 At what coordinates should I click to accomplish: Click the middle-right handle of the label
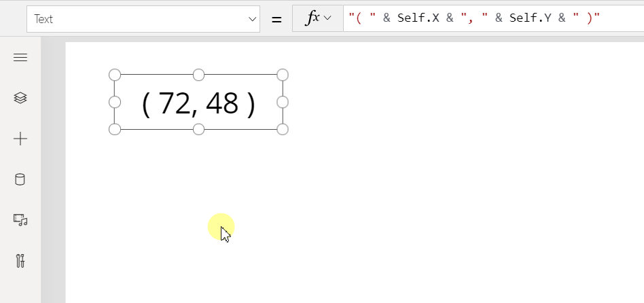(x=283, y=102)
